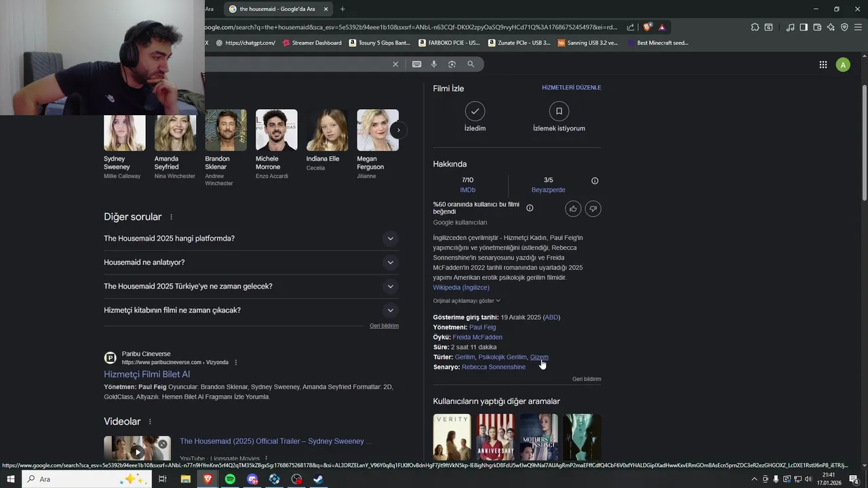This screenshot has width=868, height=488.
Task: Like the film with thumbs up
Action: (x=573, y=209)
